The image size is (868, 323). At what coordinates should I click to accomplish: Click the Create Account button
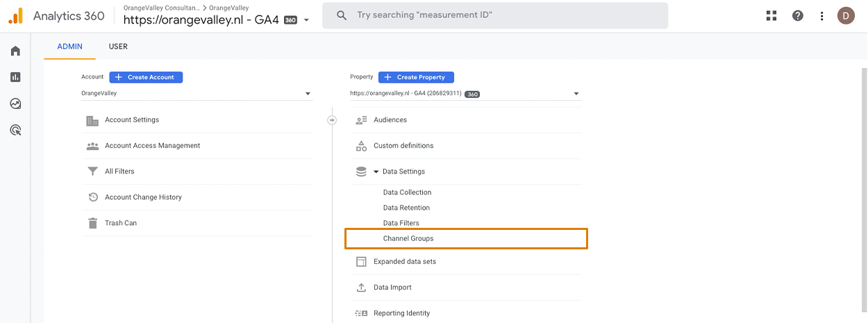[x=146, y=77]
